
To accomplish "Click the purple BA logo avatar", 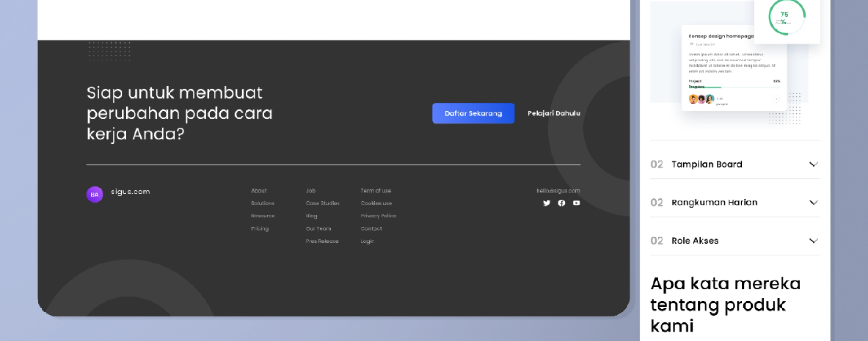I will tap(95, 194).
